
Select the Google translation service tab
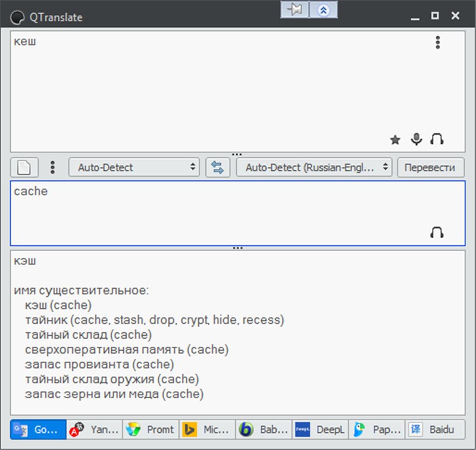pos(38,429)
